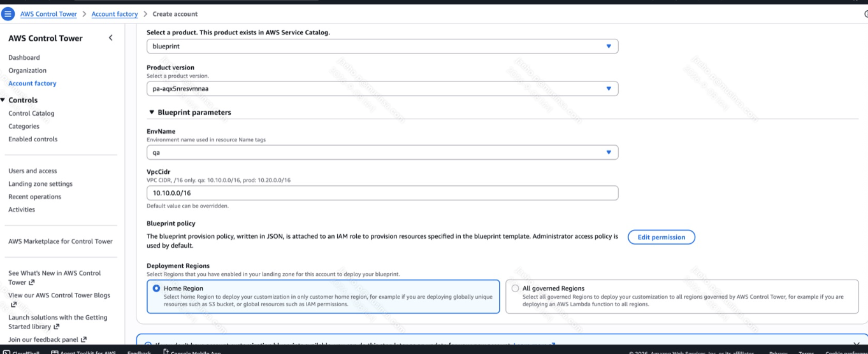Image resolution: width=868 pixels, height=354 pixels.
Task: Click the Blueprint policy heading
Action: [171, 223]
